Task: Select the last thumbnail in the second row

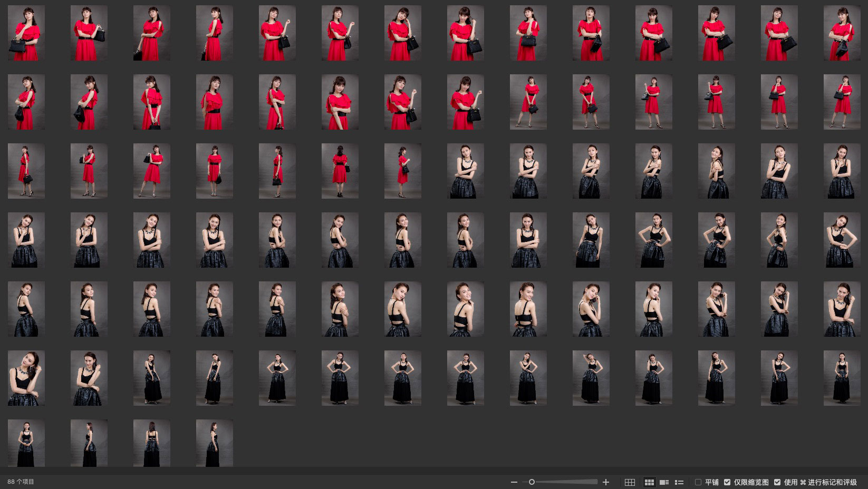Action: [x=842, y=102]
